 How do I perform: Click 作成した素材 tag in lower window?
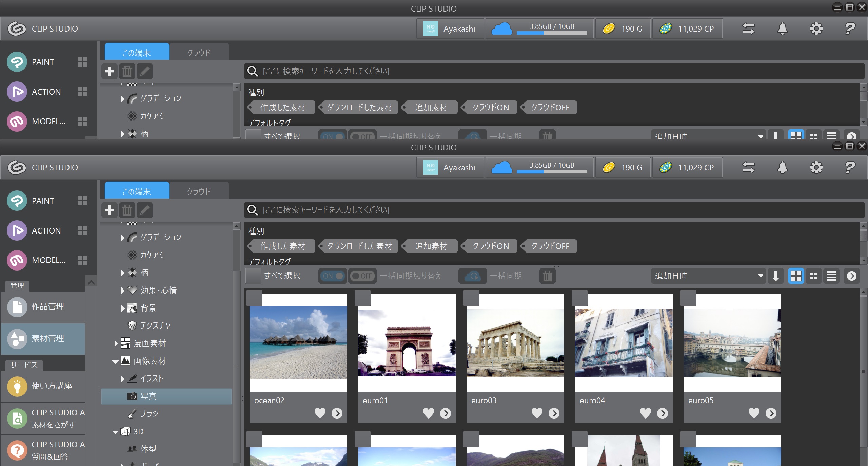coord(282,246)
